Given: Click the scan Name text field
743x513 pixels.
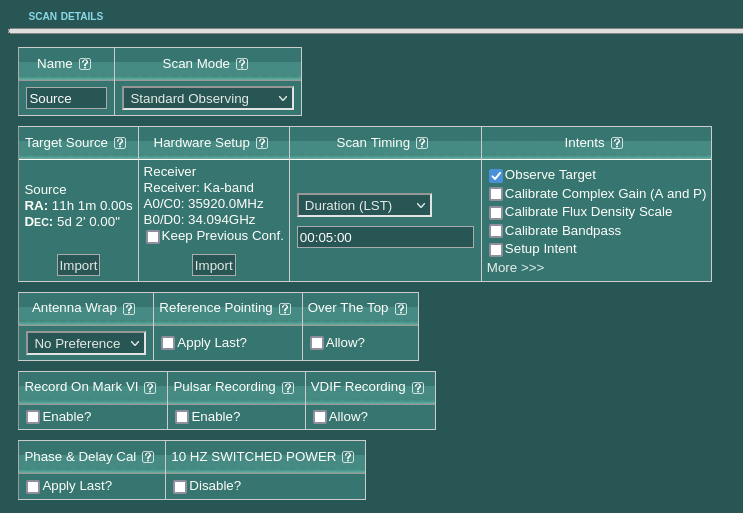Looking at the screenshot, I should pyautogui.click(x=67, y=98).
